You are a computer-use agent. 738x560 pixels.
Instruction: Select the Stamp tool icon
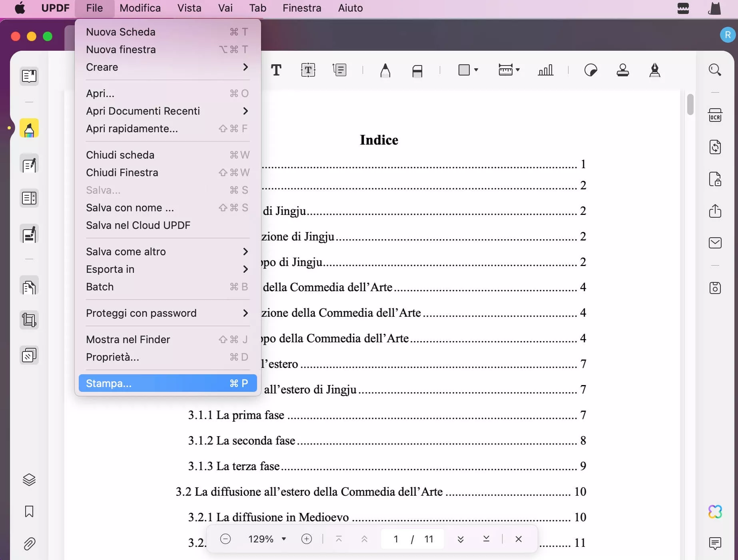623,70
